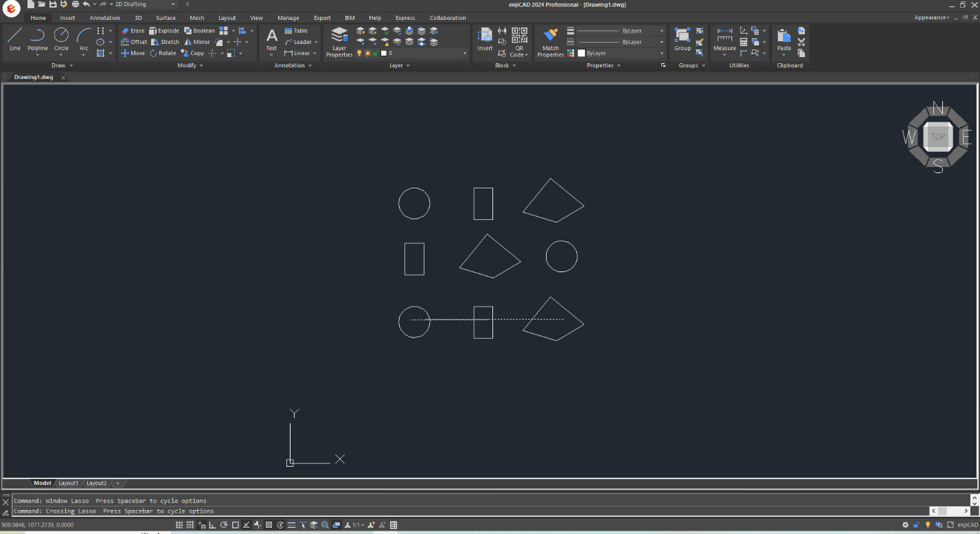Toggle the layer on/off lightbulb
The height and width of the screenshot is (534, 980).
[x=359, y=54]
